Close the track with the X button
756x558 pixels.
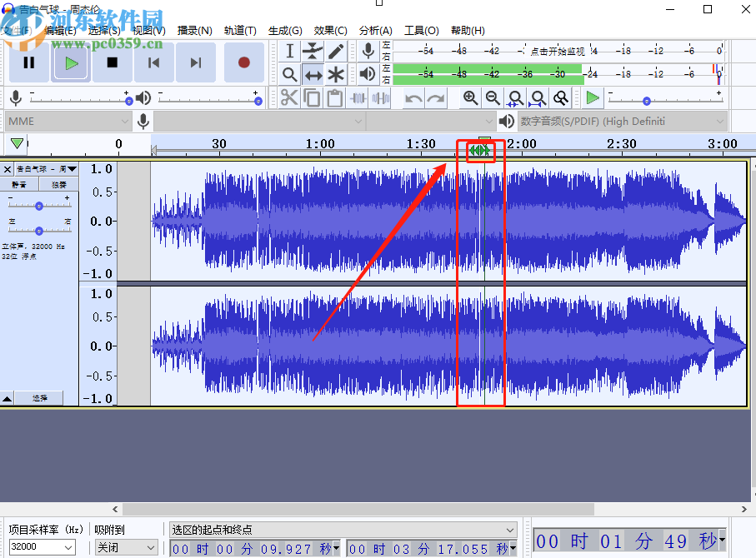click(8, 169)
